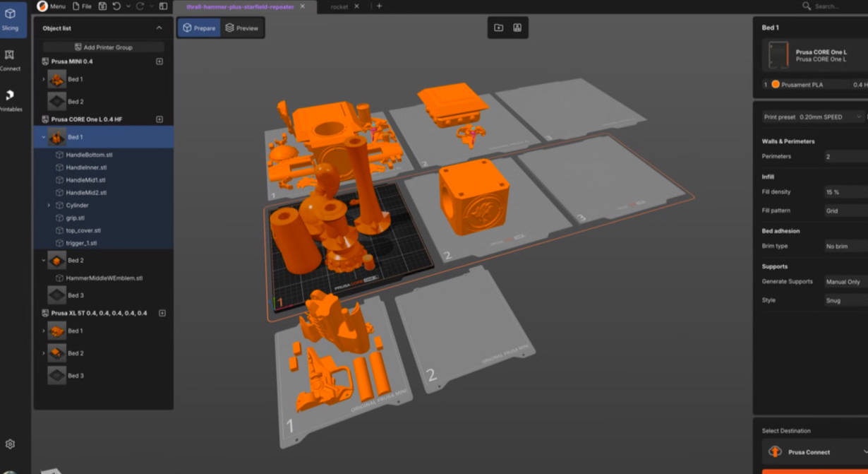The width and height of the screenshot is (868, 474).
Task: Toggle the sidebar layout panel icon
Action: coord(164,6)
